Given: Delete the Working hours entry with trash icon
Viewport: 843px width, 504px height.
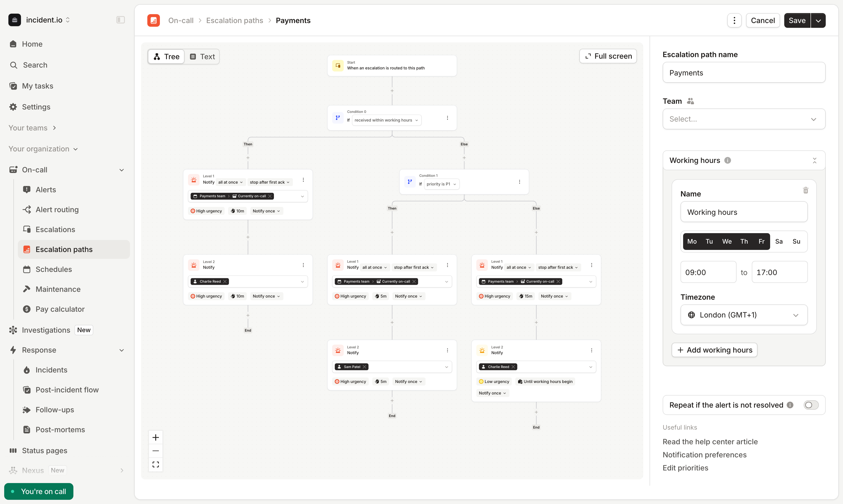Looking at the screenshot, I should (x=806, y=190).
